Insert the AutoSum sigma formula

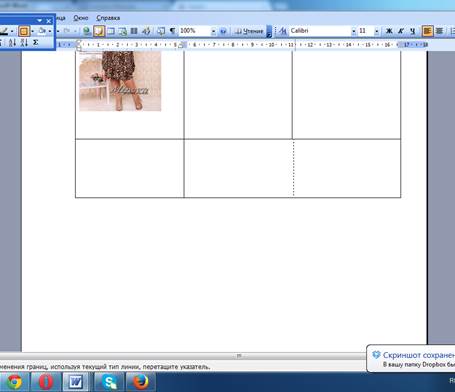pyautogui.click(x=35, y=42)
